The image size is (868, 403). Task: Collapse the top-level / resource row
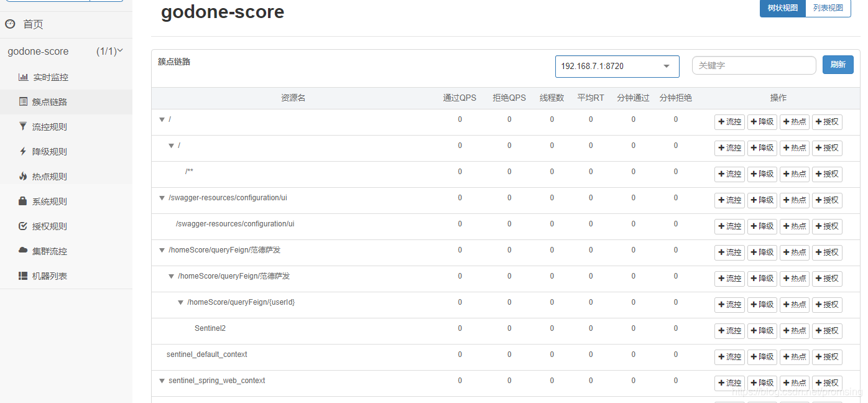pyautogui.click(x=162, y=119)
